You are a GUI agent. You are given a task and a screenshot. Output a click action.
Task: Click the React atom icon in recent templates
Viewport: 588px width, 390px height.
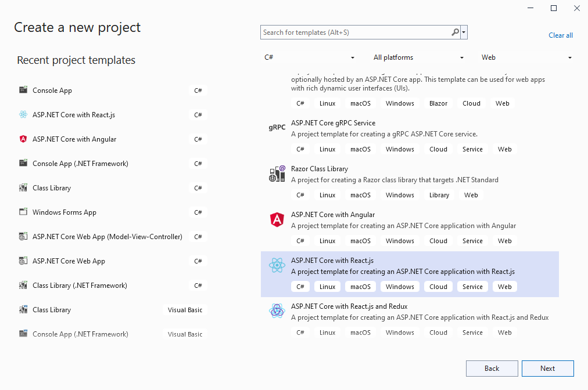(23, 114)
